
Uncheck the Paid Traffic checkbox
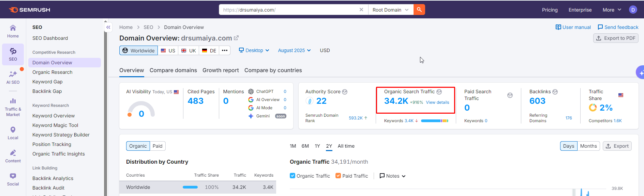point(338,176)
